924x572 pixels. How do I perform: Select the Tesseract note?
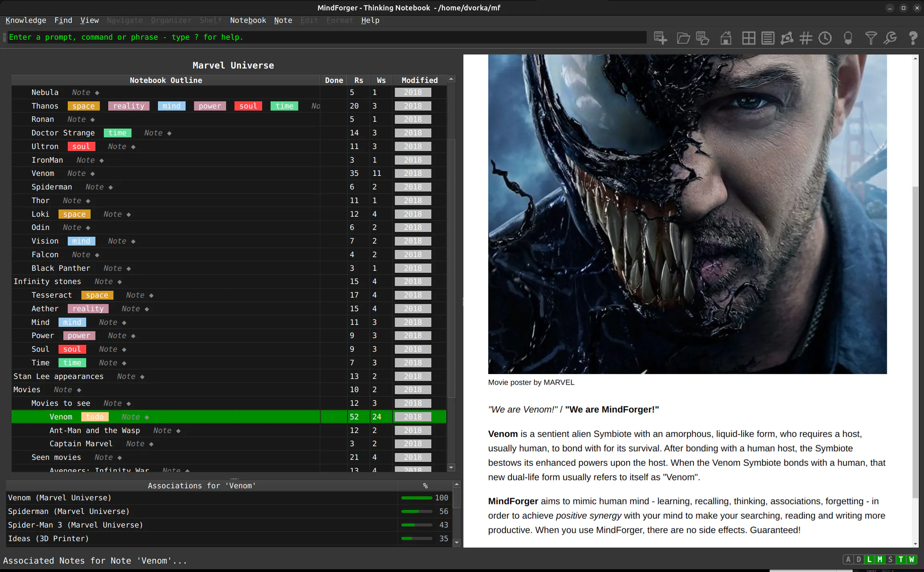click(229, 295)
